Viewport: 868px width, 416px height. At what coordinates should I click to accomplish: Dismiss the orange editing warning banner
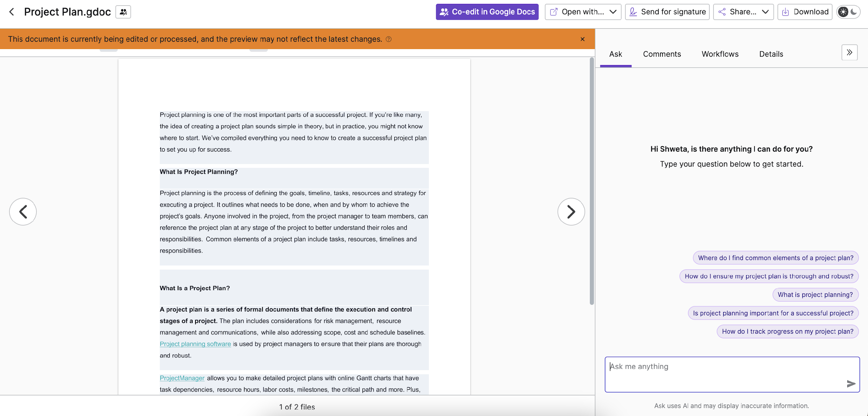[x=583, y=39]
